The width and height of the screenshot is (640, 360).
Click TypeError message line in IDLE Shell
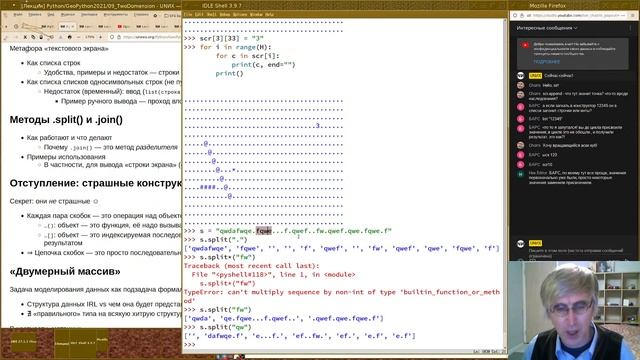[342, 296]
